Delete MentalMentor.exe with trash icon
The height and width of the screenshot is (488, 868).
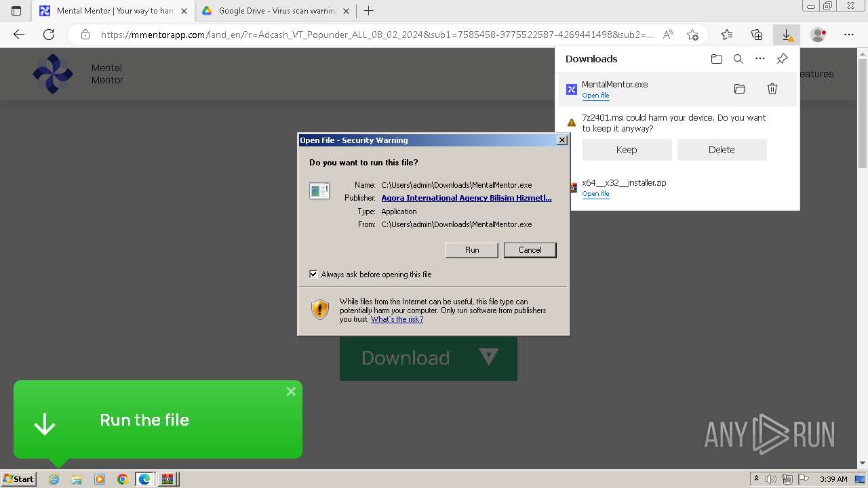[x=772, y=89]
